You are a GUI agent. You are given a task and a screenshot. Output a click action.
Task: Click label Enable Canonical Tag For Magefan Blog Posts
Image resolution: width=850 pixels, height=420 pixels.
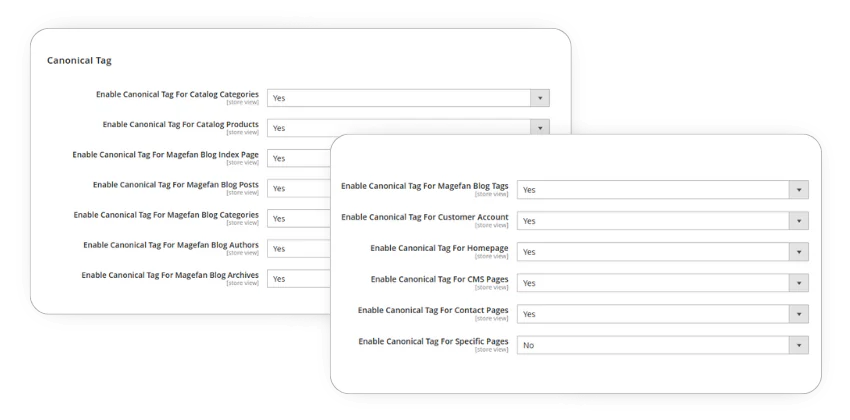[x=176, y=185]
